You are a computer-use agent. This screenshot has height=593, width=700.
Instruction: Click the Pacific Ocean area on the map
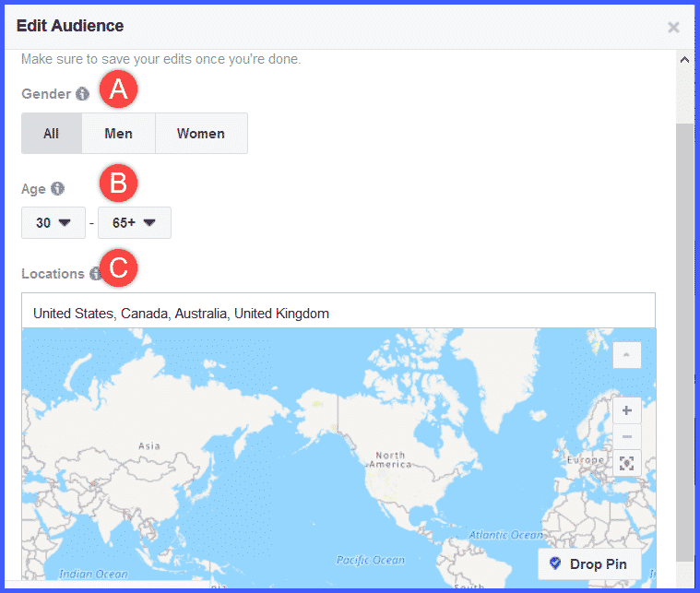[x=370, y=560]
